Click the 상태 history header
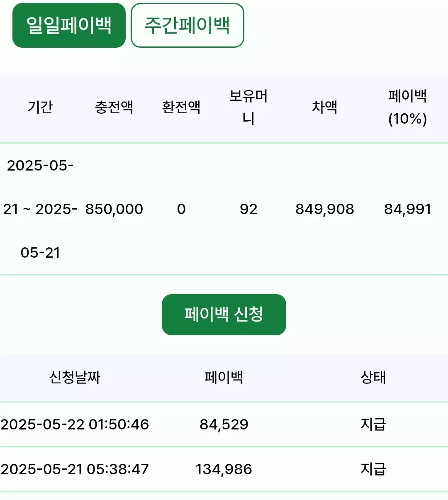448x500 pixels. 373,377
